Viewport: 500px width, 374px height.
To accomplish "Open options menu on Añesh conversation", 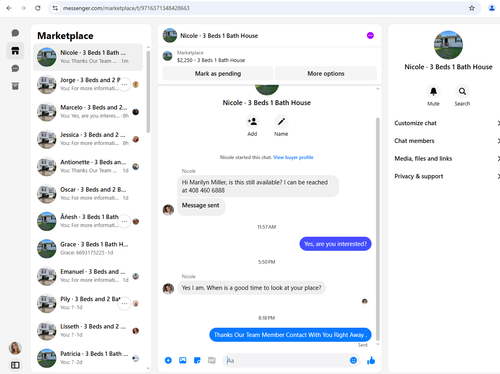I will tap(124, 221).
